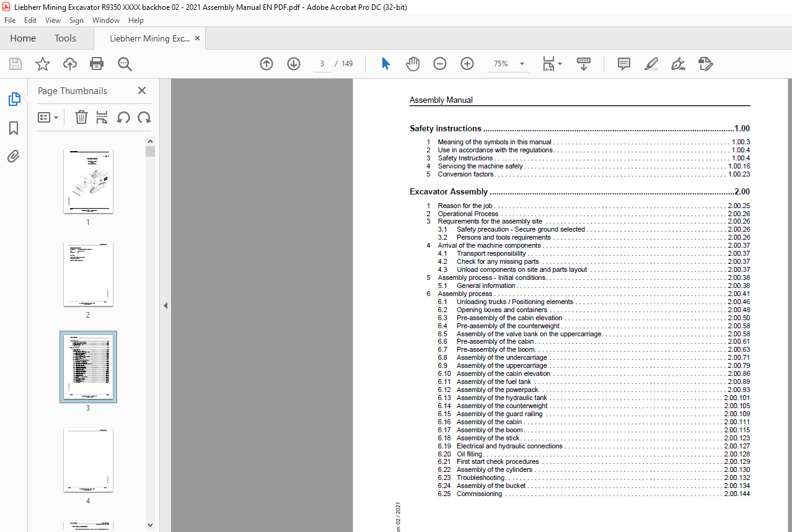This screenshot has width=792, height=532.
Task: Open the Attachments paperclip panel
Action: (x=14, y=156)
